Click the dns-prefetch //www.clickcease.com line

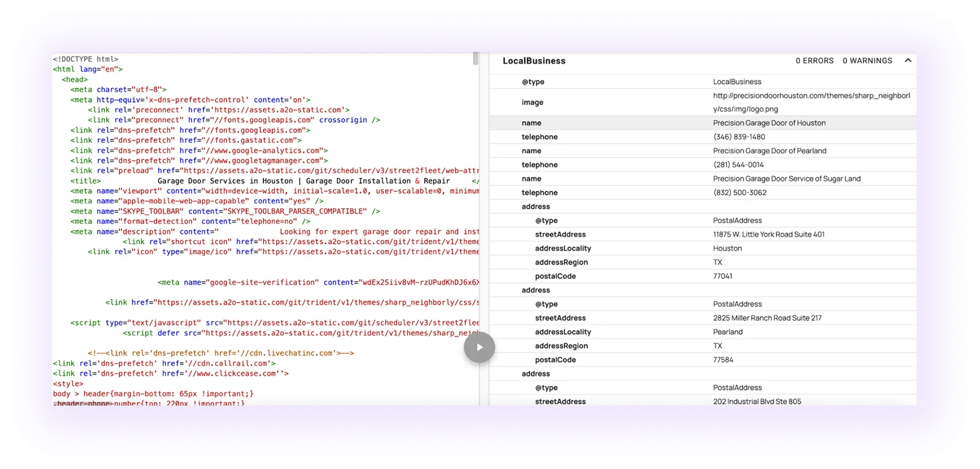click(x=171, y=373)
